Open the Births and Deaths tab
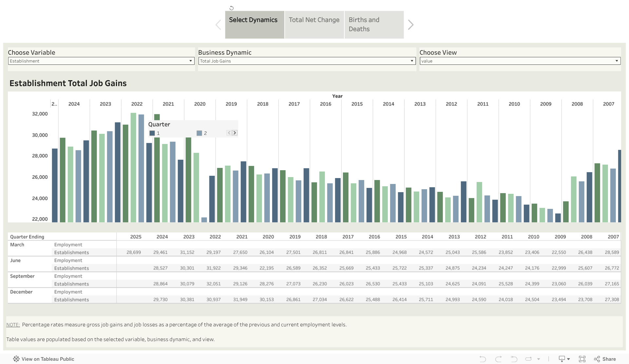 374,25
